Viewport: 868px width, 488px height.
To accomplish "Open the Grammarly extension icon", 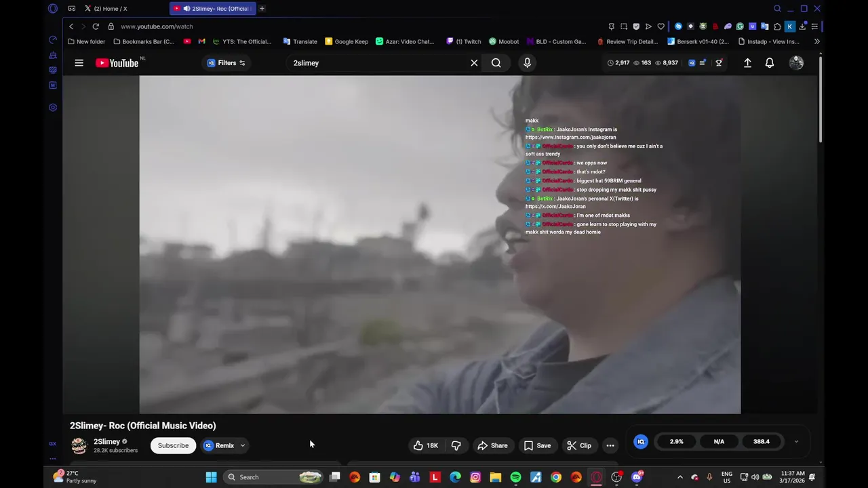I will 740,26.
